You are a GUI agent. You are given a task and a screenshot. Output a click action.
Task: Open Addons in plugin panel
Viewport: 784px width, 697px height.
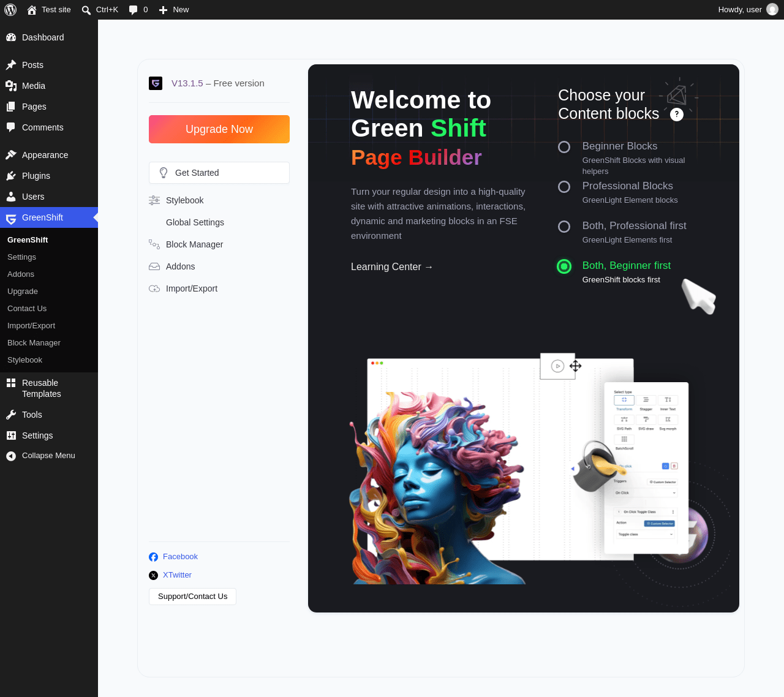click(180, 266)
